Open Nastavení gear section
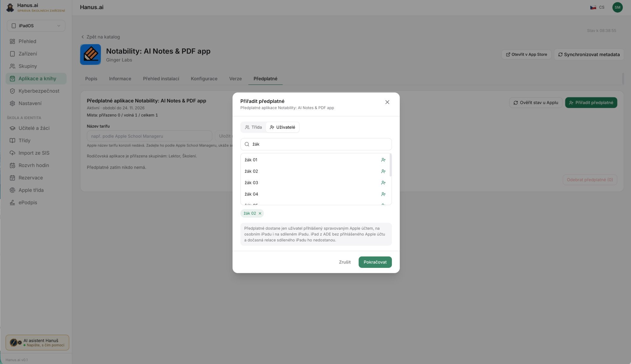 36,103
